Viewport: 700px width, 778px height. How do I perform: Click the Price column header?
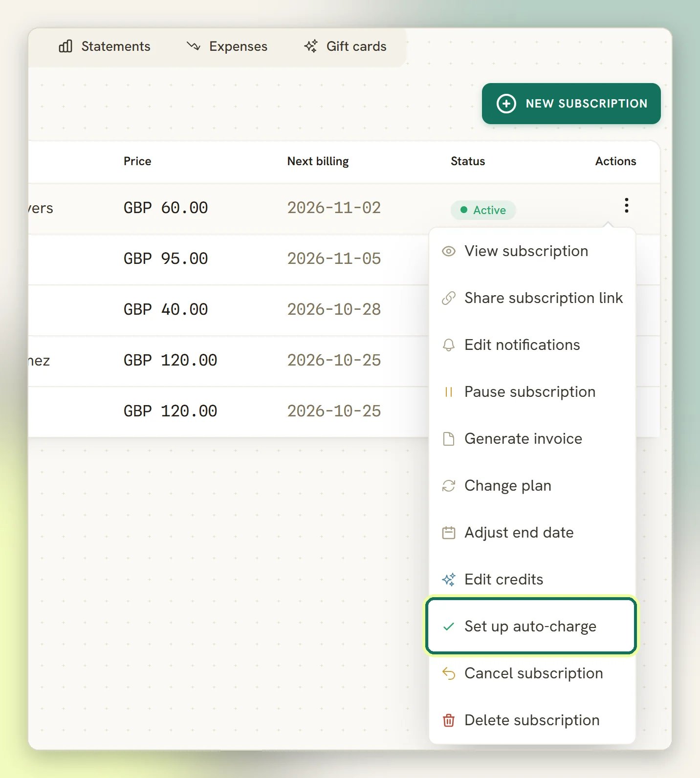coord(137,161)
